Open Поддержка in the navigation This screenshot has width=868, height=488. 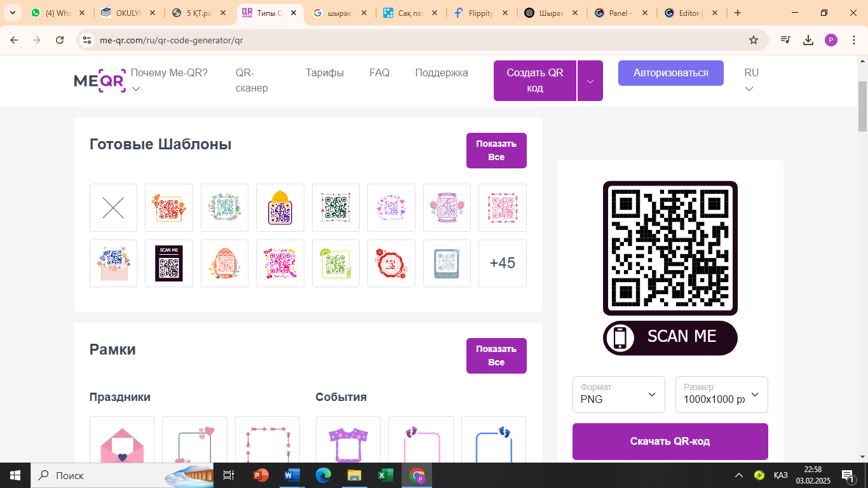442,73
